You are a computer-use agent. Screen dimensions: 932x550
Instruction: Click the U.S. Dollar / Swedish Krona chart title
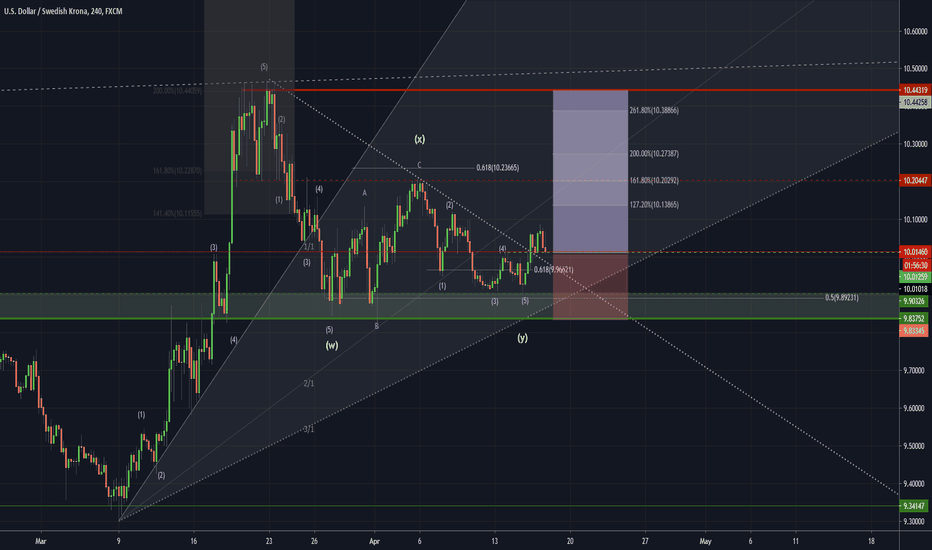(x=63, y=11)
